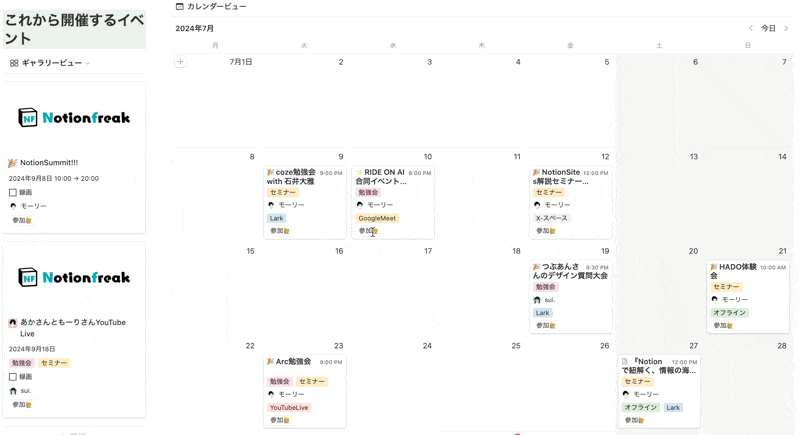Click the gallery grid icon beside ギャラリービュー
The image size is (800, 435).
click(x=14, y=63)
